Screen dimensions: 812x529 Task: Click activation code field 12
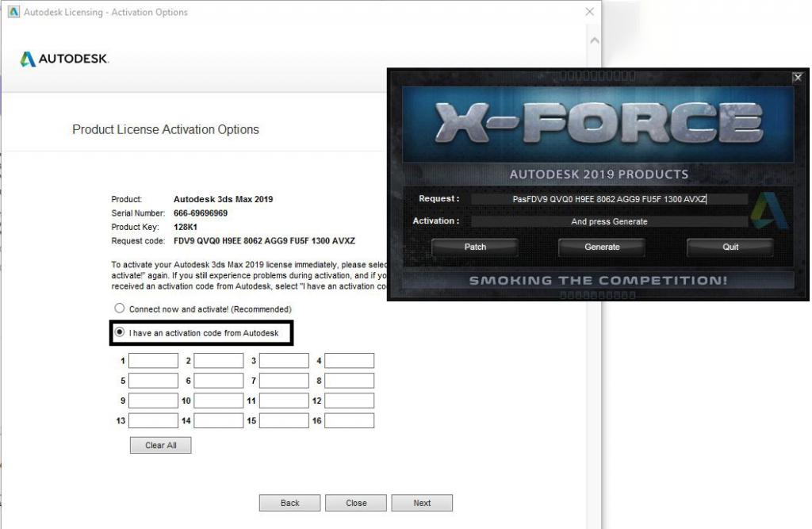(x=349, y=401)
